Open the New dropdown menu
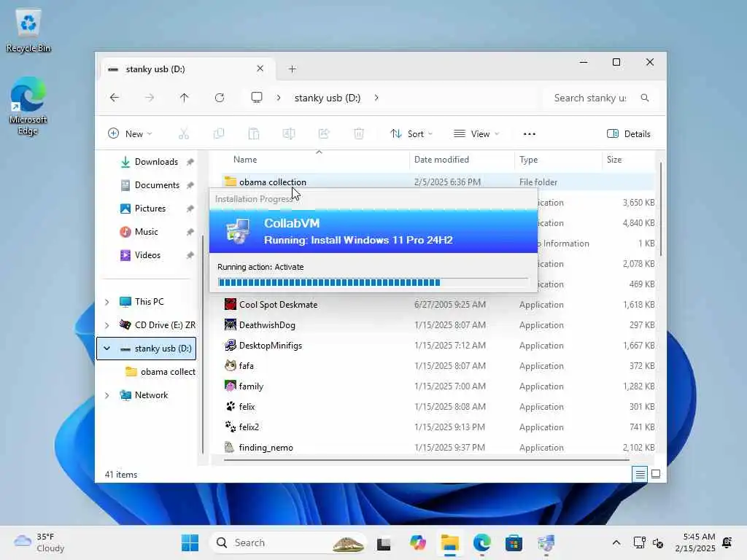This screenshot has width=747, height=560. tap(130, 134)
